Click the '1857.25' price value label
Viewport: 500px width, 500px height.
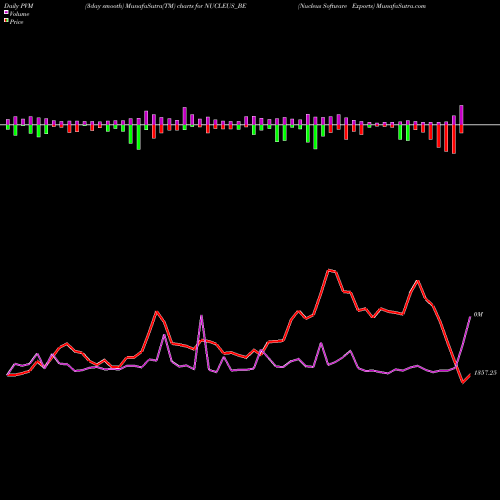click(x=485, y=373)
